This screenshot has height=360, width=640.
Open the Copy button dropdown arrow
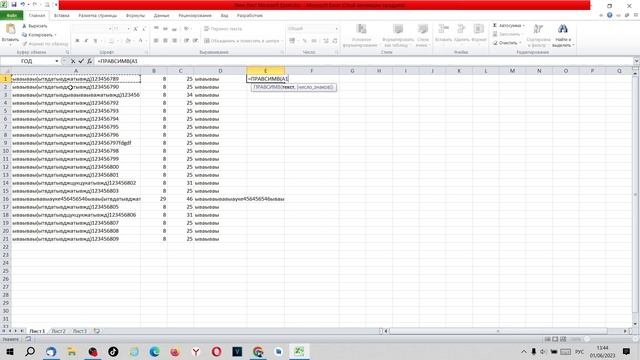click(x=55, y=35)
